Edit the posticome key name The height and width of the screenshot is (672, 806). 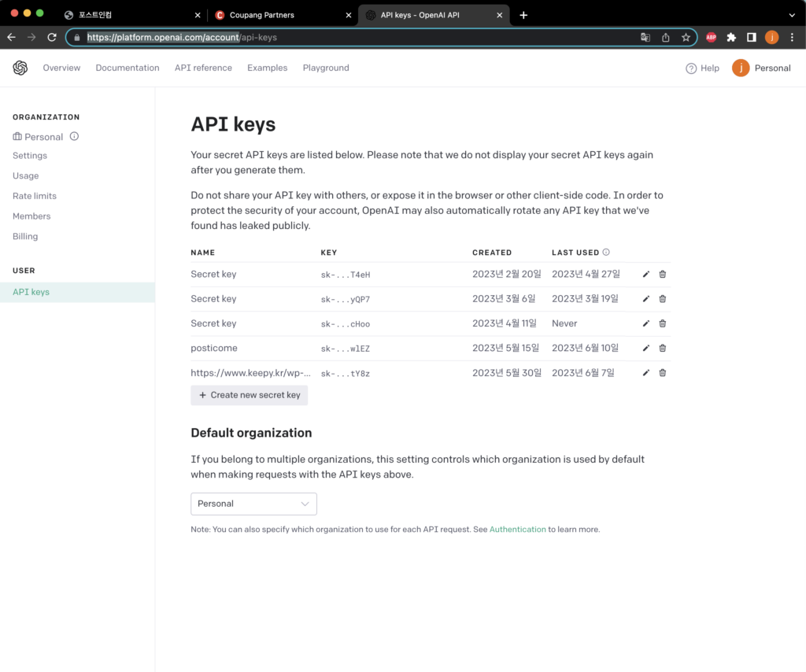(x=646, y=349)
